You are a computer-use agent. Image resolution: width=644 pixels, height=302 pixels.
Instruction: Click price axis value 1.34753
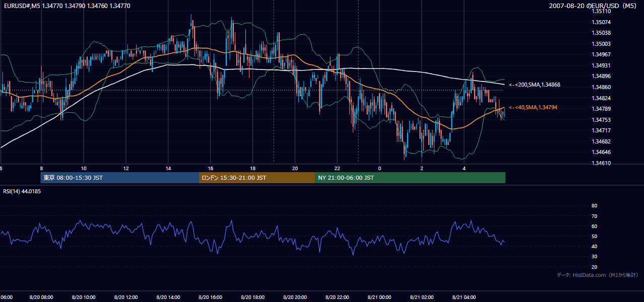coord(601,120)
